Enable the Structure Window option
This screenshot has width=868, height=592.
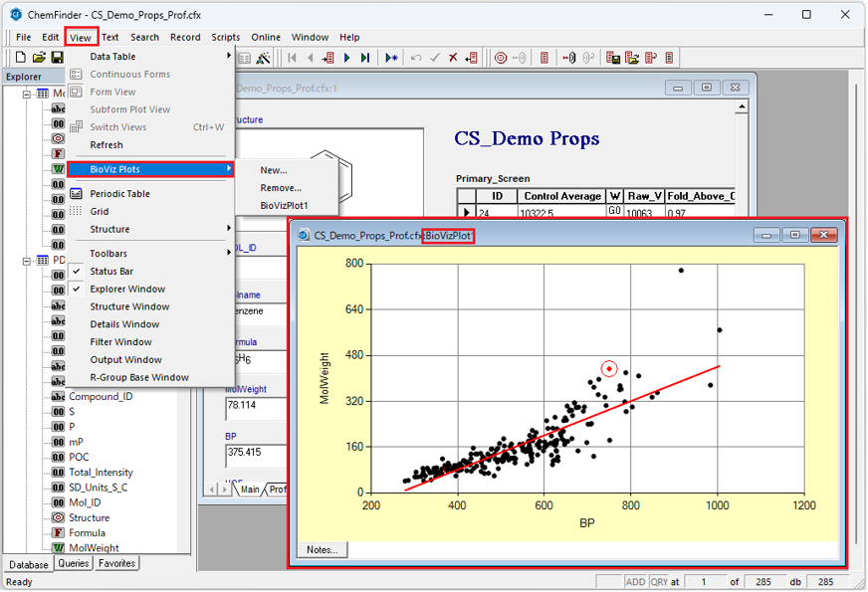(129, 307)
